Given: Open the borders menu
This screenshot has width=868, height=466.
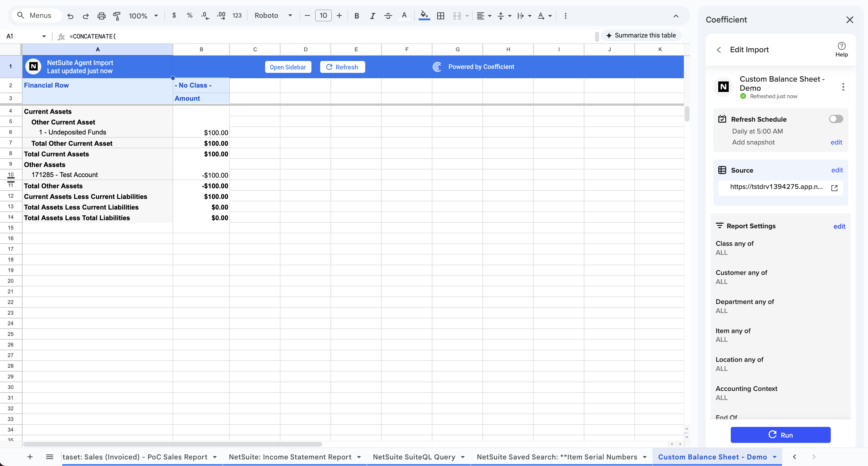Looking at the screenshot, I should click(441, 16).
